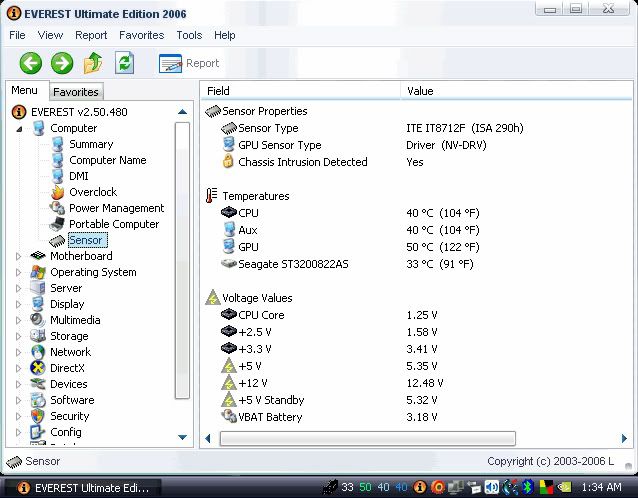Collapse the Computer tree node
Viewport: 638px width, 498px height.
(19, 129)
